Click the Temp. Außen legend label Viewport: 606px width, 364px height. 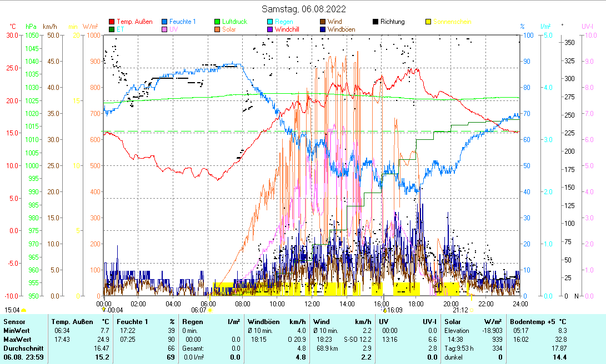pos(134,22)
